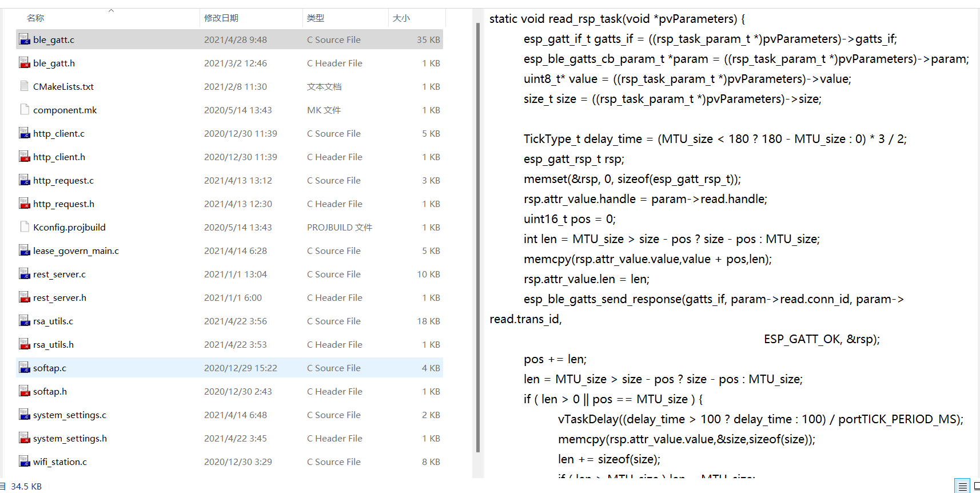Click the 10 KB size of rest_server.c
The width and height of the screenshot is (980, 493).
click(428, 274)
